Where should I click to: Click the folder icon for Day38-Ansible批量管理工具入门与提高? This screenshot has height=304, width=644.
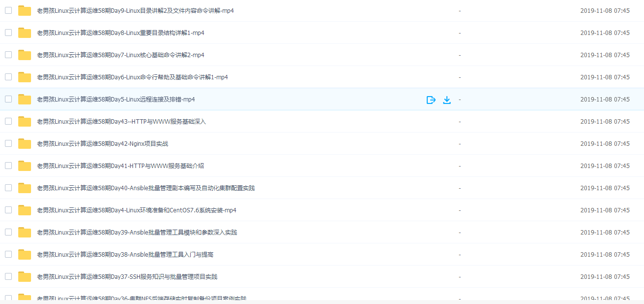pyautogui.click(x=25, y=254)
